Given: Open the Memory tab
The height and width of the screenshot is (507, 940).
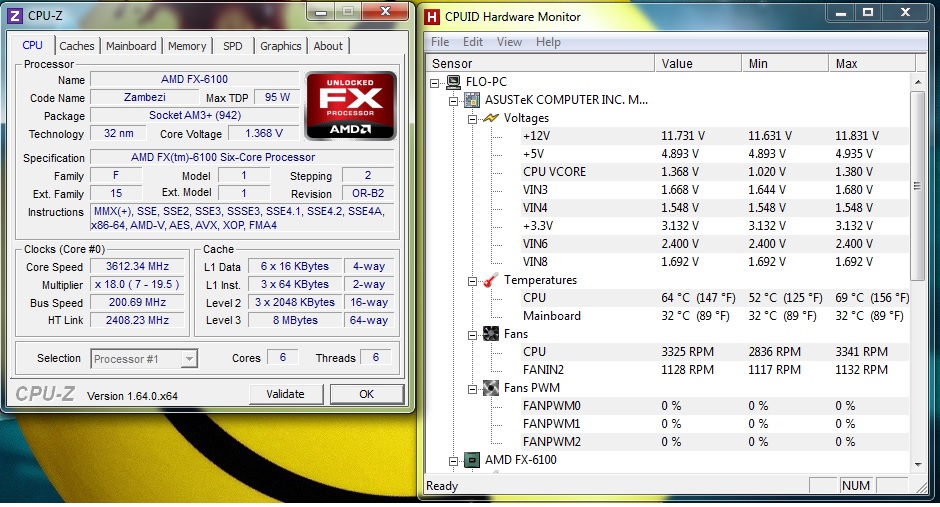Looking at the screenshot, I should pyautogui.click(x=186, y=46).
